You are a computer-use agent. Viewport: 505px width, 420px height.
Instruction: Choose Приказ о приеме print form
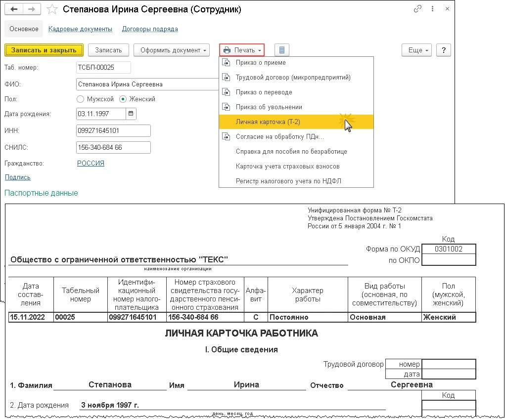tap(296, 63)
